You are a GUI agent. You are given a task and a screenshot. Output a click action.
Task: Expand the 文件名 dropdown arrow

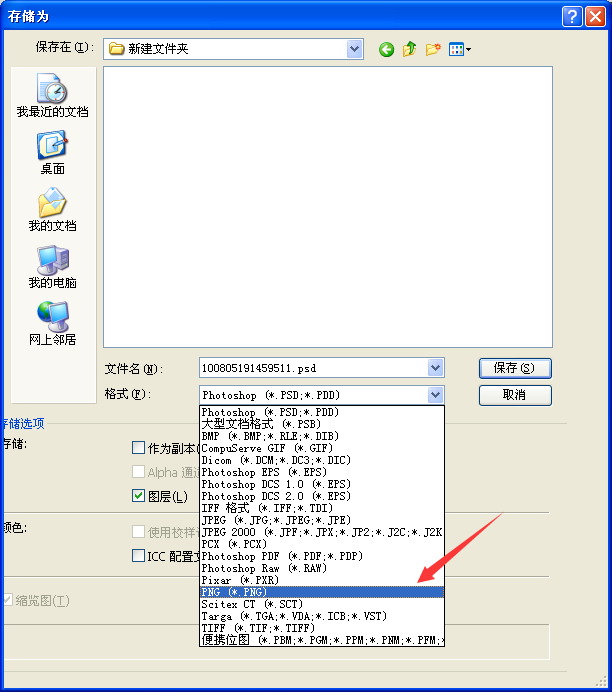(x=435, y=368)
